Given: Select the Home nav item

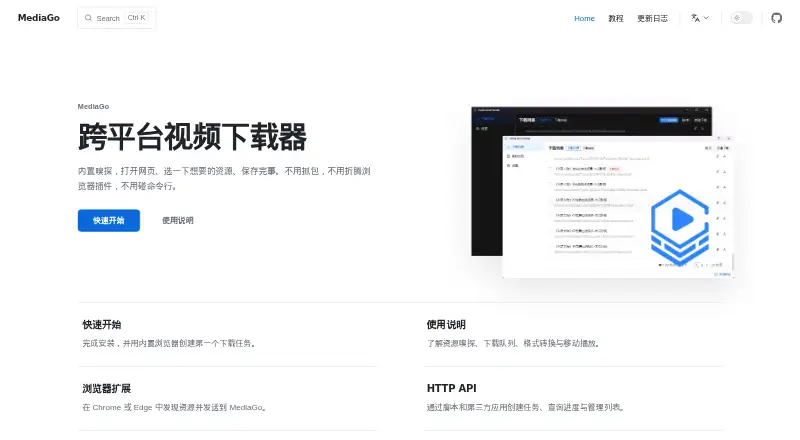Looking at the screenshot, I should (x=584, y=18).
